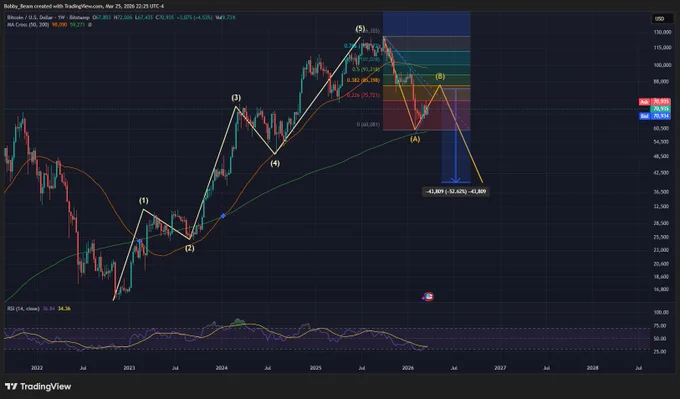Click the purple RSI value 36.84
680x399 pixels.
(x=49, y=308)
